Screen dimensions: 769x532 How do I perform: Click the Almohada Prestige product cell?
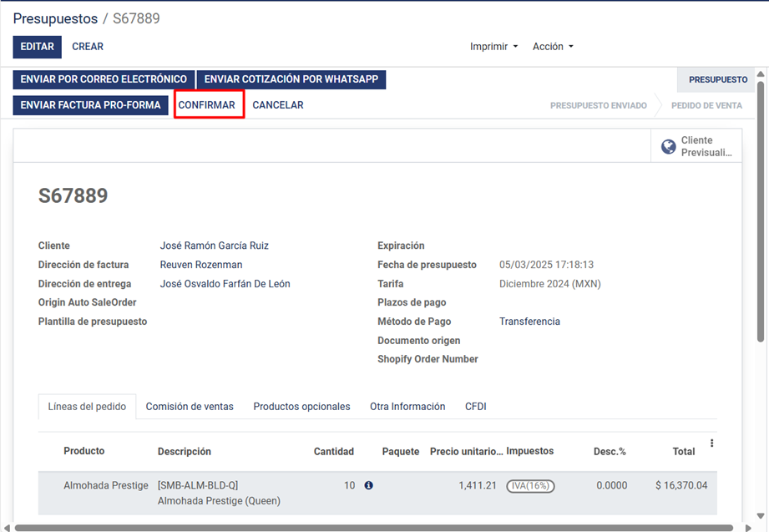(x=106, y=485)
